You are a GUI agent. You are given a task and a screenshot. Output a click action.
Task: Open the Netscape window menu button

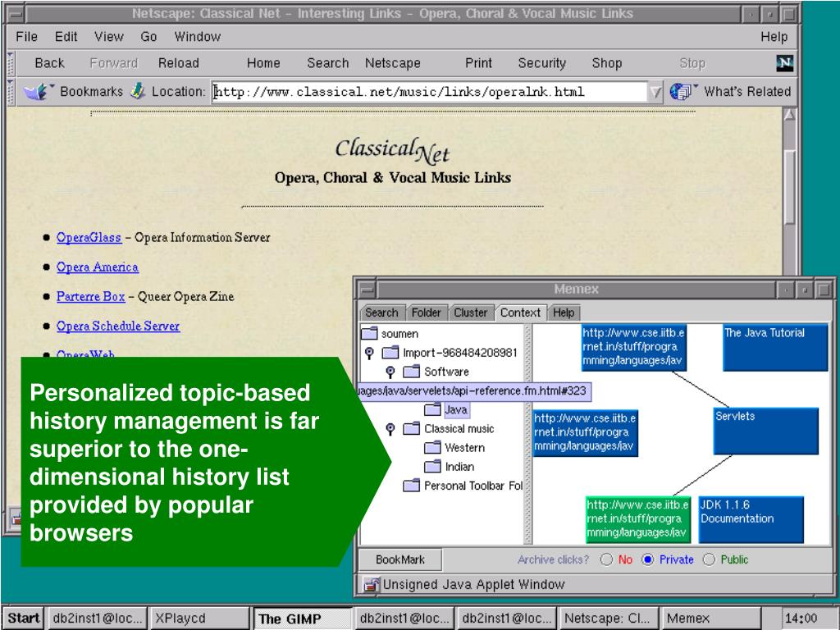click(16, 14)
